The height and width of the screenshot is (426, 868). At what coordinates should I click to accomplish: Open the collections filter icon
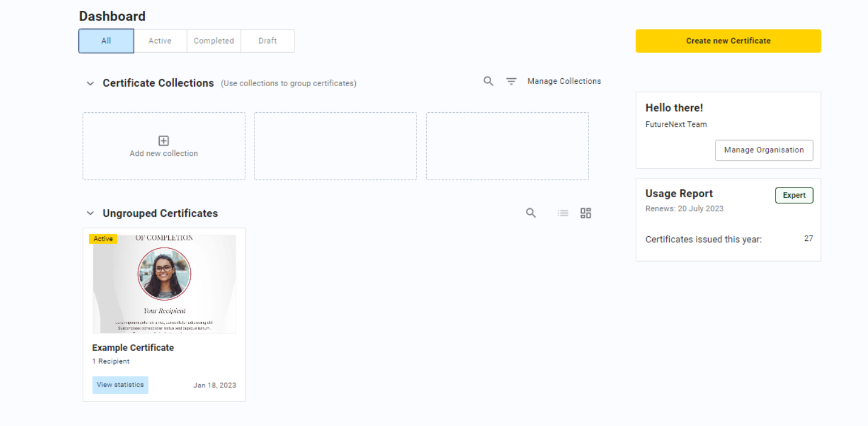(x=511, y=82)
